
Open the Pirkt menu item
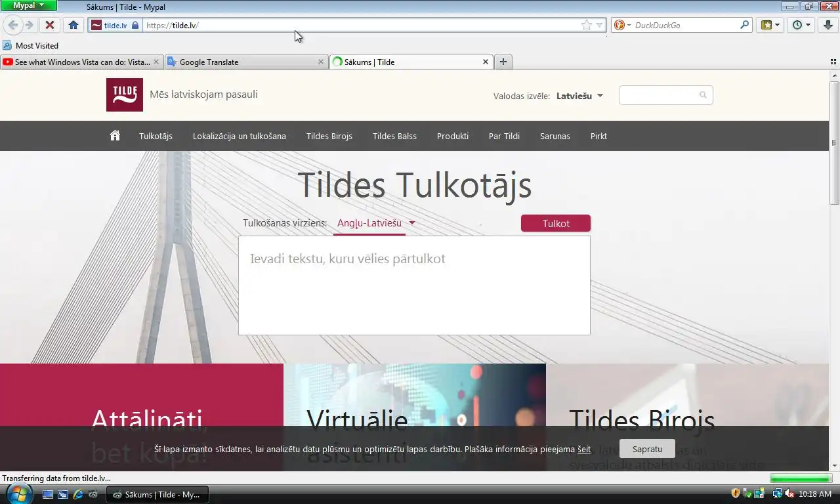coord(598,136)
